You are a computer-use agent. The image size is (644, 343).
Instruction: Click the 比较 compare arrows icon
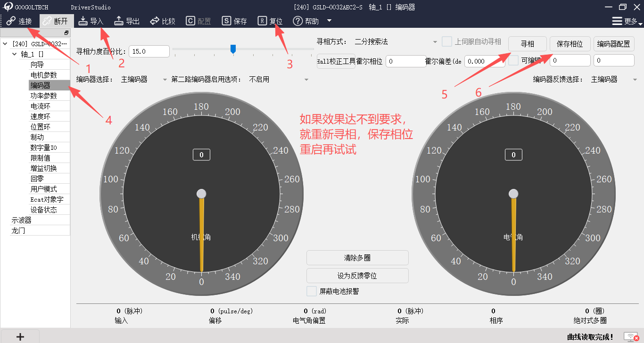[x=155, y=21]
